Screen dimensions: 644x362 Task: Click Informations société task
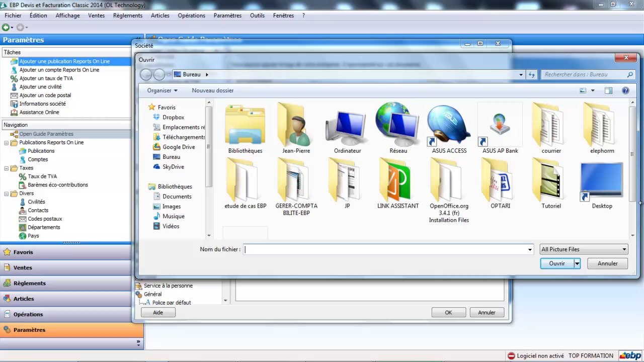click(x=42, y=104)
